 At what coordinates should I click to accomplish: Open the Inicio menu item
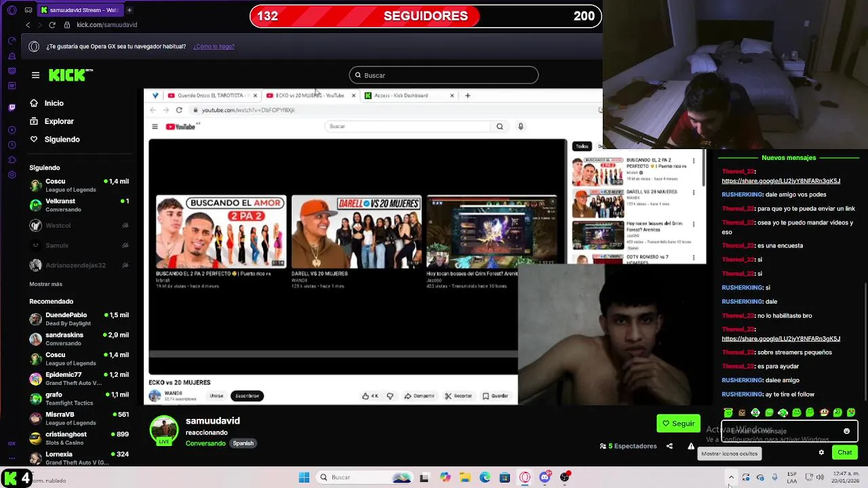[47, 103]
